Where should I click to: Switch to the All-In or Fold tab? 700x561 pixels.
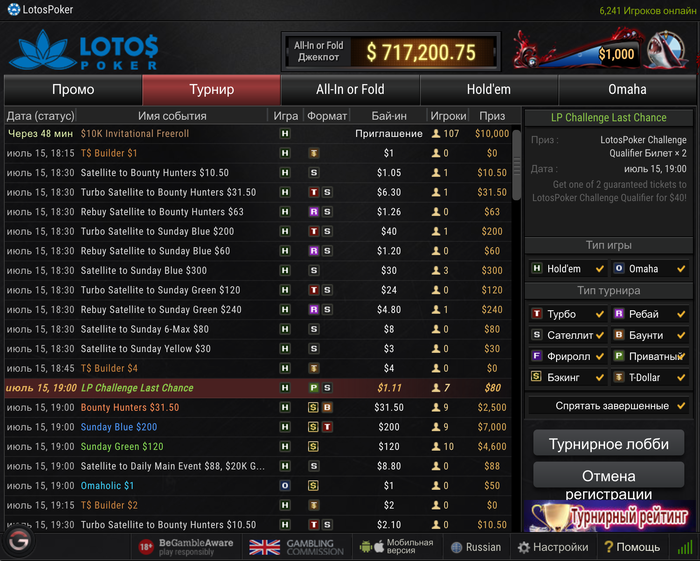pos(350,89)
